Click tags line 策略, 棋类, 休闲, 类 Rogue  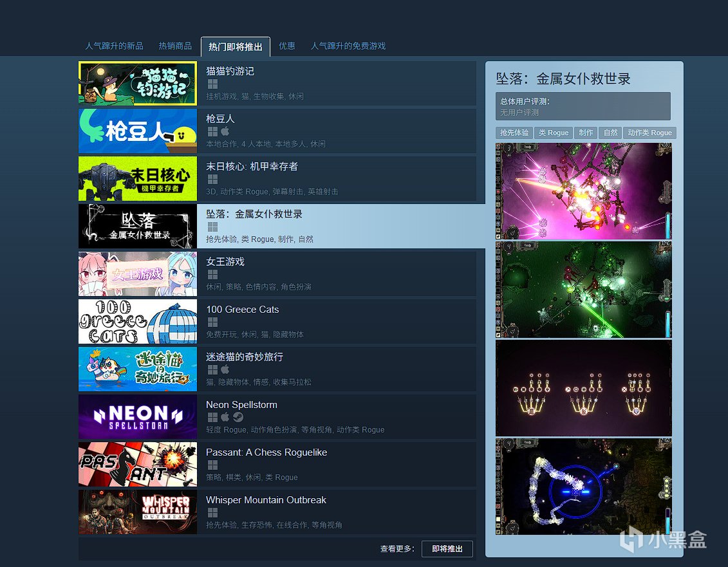pyautogui.click(x=252, y=478)
